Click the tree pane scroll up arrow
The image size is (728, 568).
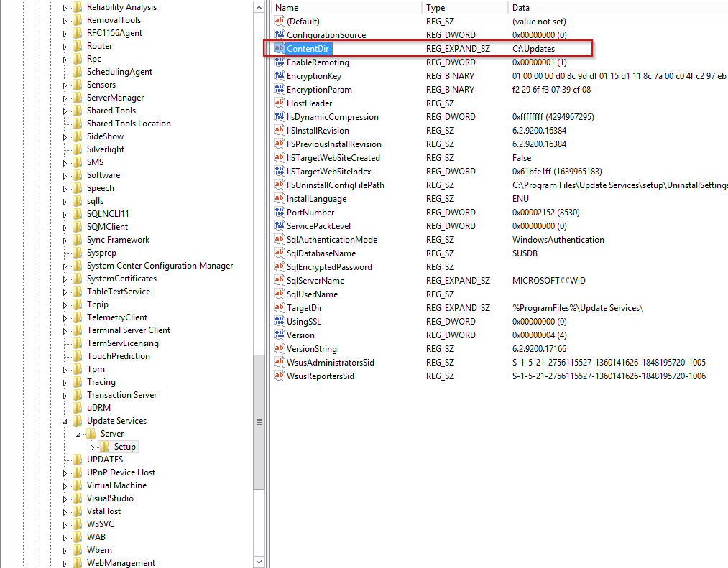[259, 7]
